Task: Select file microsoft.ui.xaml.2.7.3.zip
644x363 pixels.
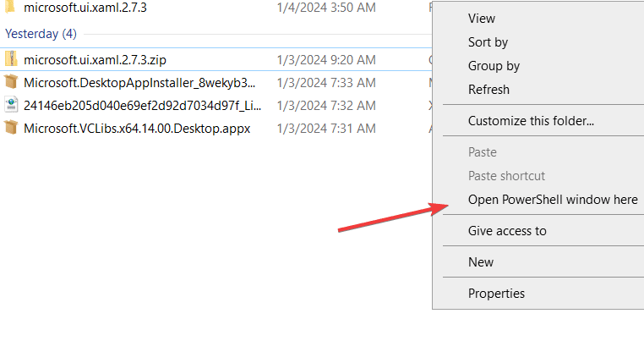Action: pyautogui.click(x=95, y=60)
